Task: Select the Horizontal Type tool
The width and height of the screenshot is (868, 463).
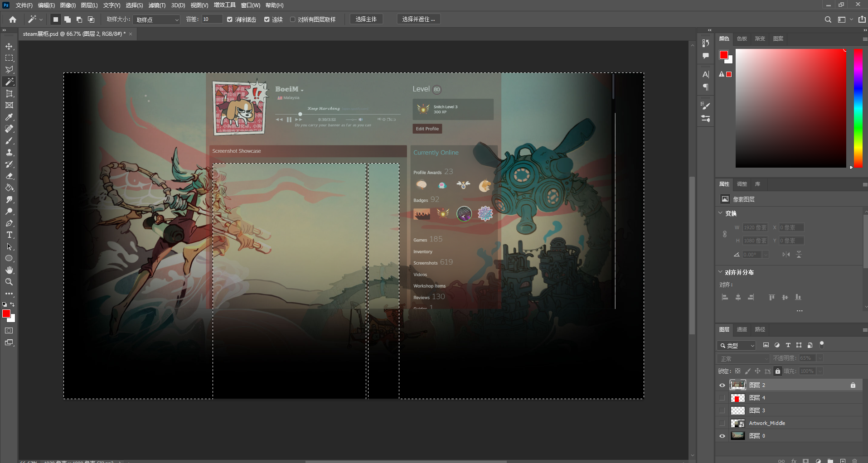Action: pos(9,235)
